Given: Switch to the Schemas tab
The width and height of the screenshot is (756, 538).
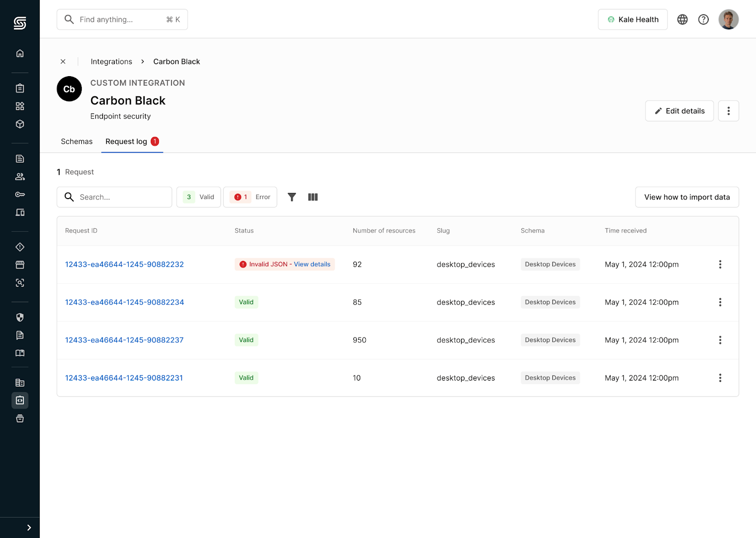Looking at the screenshot, I should (x=77, y=141).
